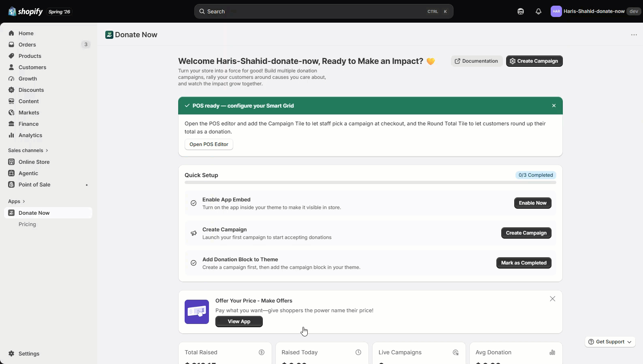Click the Point of Sale icon
643x364 pixels.
(x=11, y=184)
